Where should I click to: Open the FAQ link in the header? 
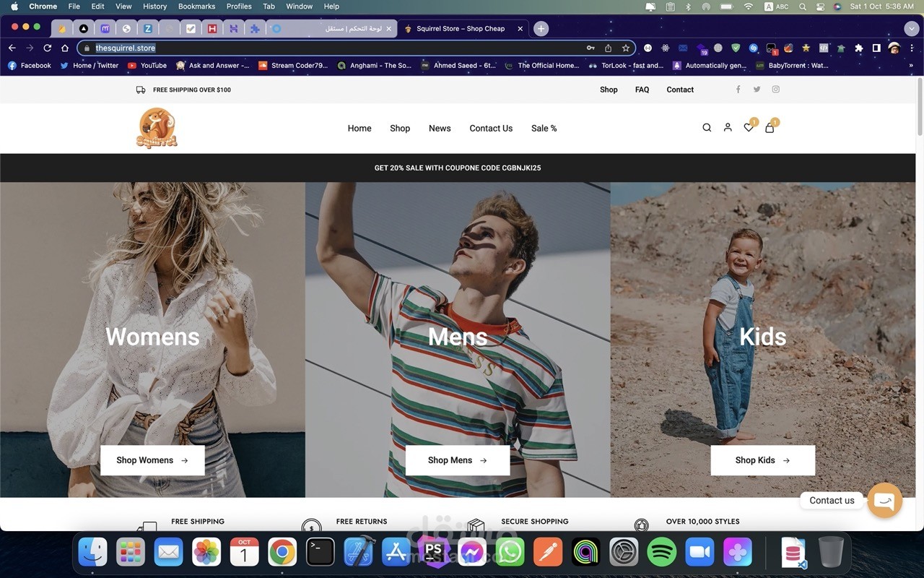[x=642, y=89]
